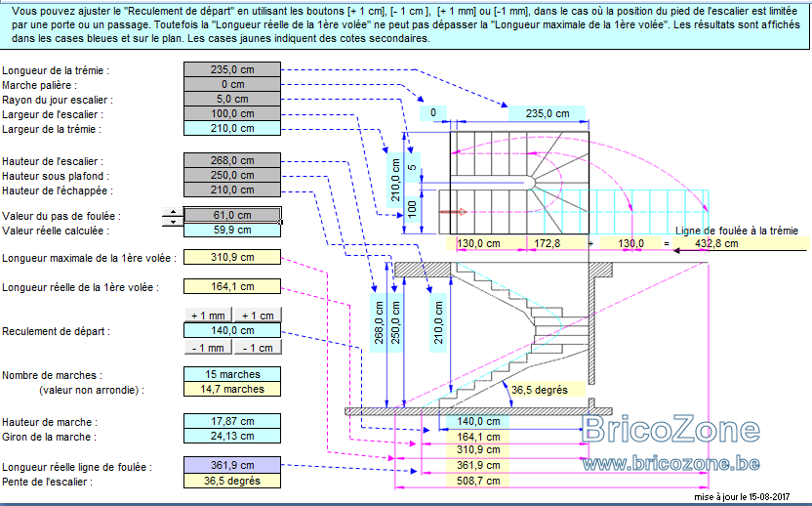This screenshot has height=506, width=812.
Task: Select the Longueur réelle 1ère volée 164,1 cm cell
Action: point(232,286)
